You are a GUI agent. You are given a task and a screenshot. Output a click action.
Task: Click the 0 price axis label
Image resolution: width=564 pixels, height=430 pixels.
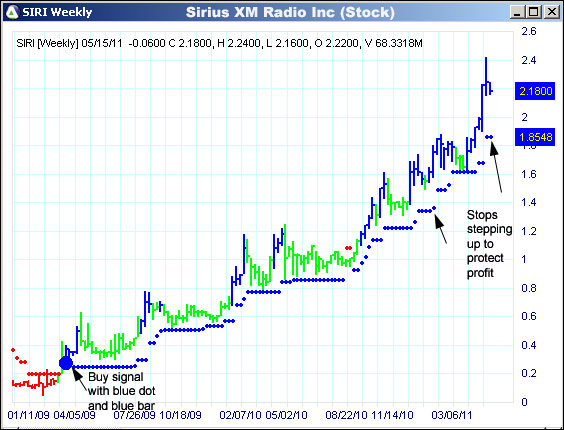click(524, 402)
